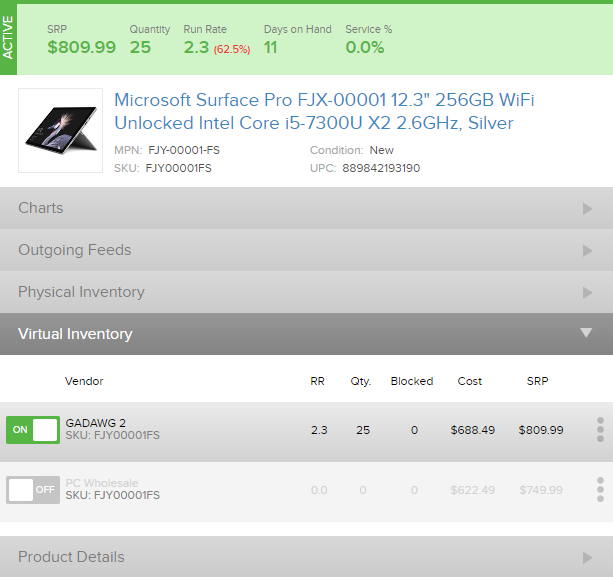Expand the Physical Inventory section arrow
The width and height of the screenshot is (613, 577).
pos(587,292)
